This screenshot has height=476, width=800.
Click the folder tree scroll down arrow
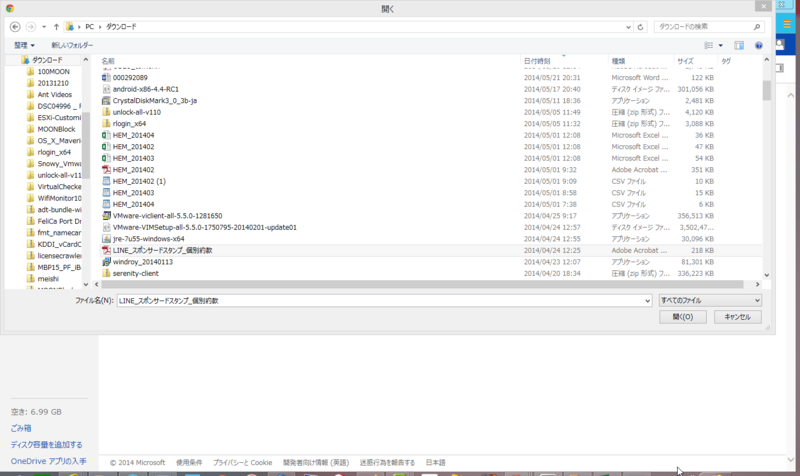point(86,284)
